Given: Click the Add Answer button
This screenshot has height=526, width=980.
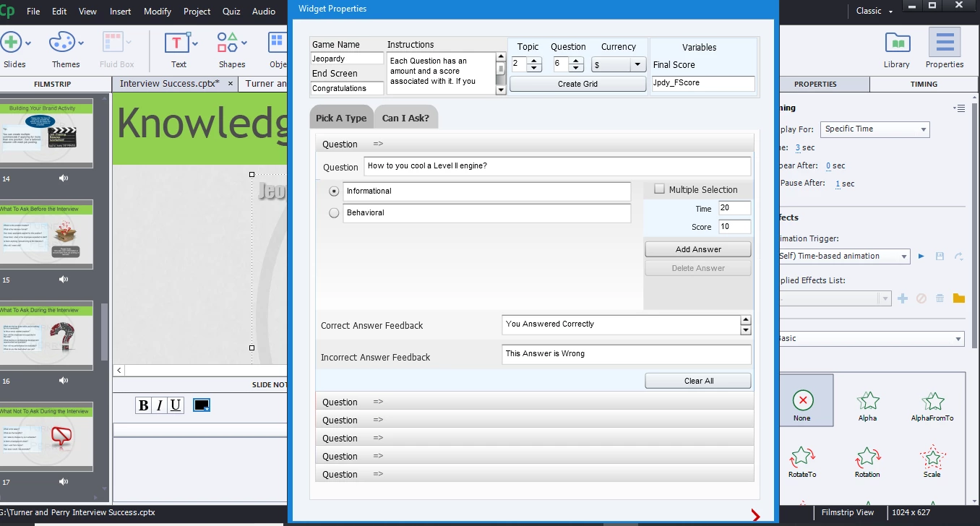Looking at the screenshot, I should click(x=698, y=249).
